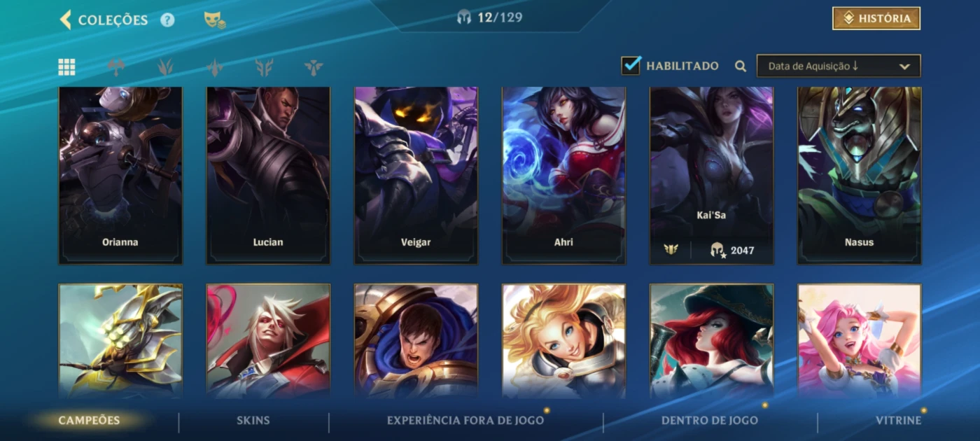Select the all-roles grid filter icon
Viewport: 980px width, 441px height.
tap(66, 67)
